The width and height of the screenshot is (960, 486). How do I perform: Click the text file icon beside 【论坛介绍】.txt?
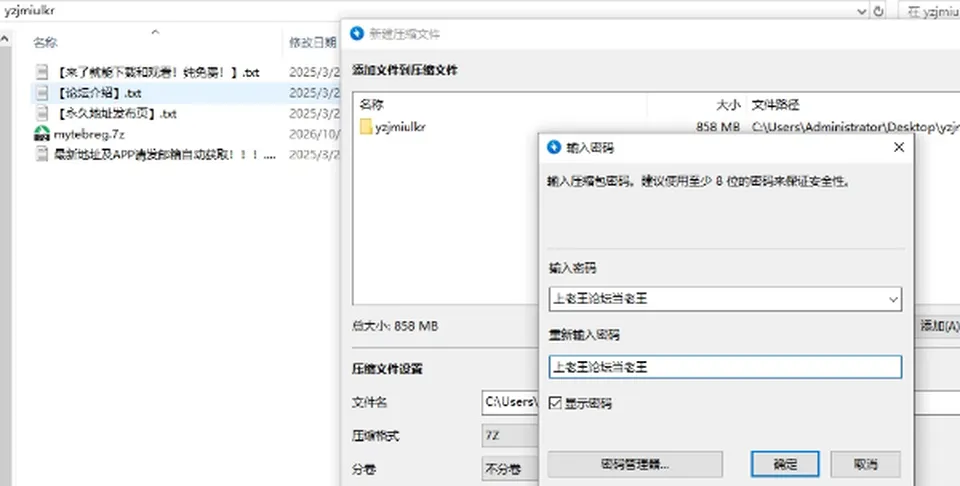(42, 93)
